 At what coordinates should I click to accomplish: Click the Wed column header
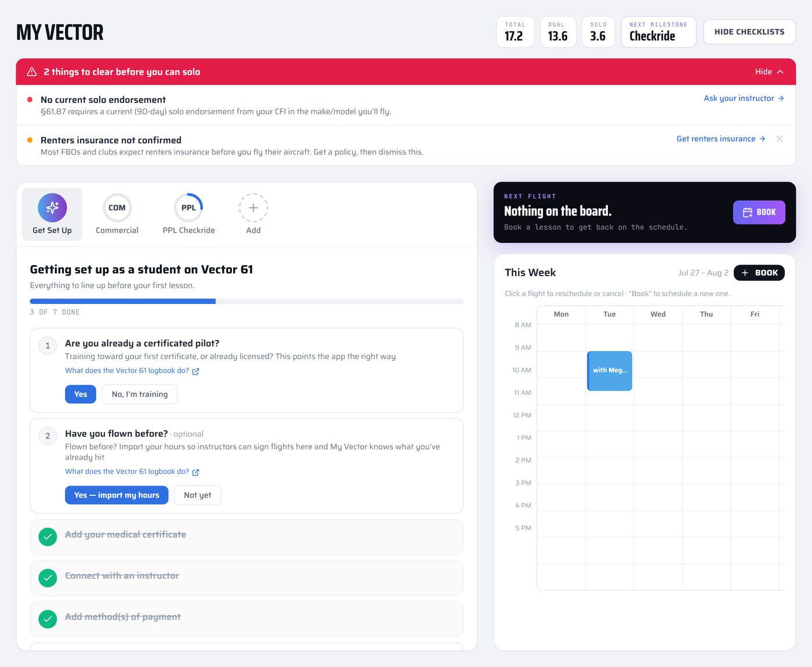coord(658,314)
